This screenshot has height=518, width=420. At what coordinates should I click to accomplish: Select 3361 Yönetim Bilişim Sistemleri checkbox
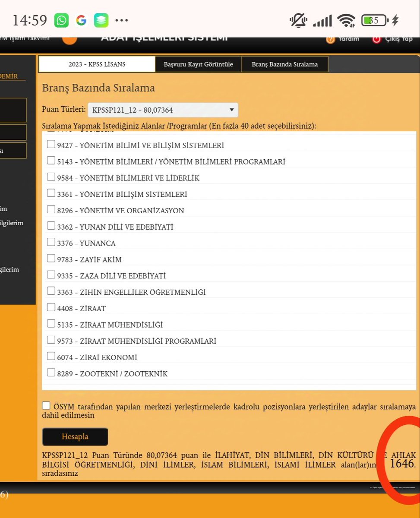coord(51,193)
